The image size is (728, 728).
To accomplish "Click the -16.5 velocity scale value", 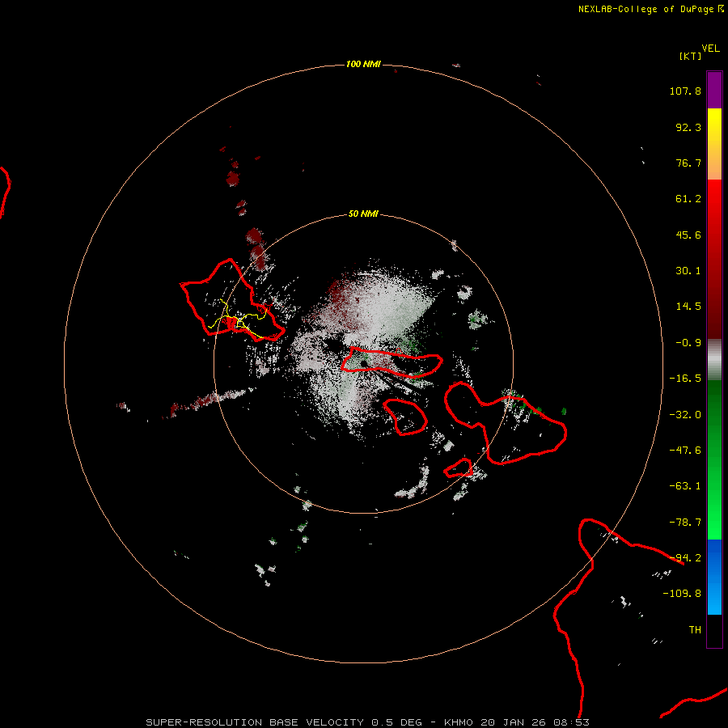I will click(x=685, y=379).
